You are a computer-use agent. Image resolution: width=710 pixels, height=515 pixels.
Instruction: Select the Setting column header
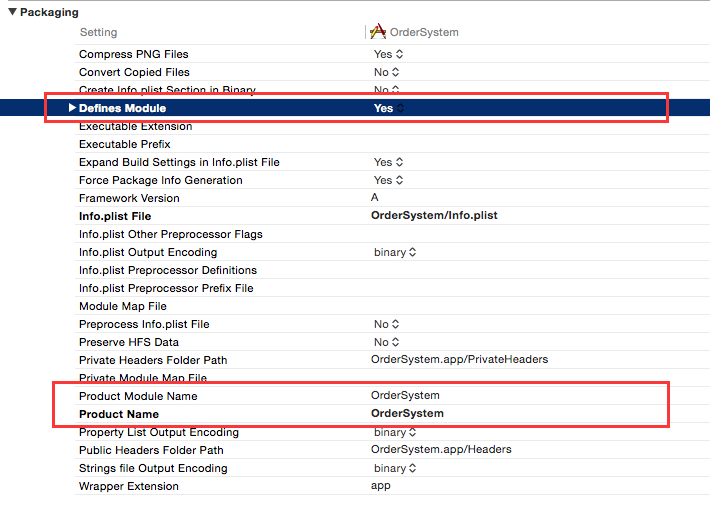click(x=98, y=32)
